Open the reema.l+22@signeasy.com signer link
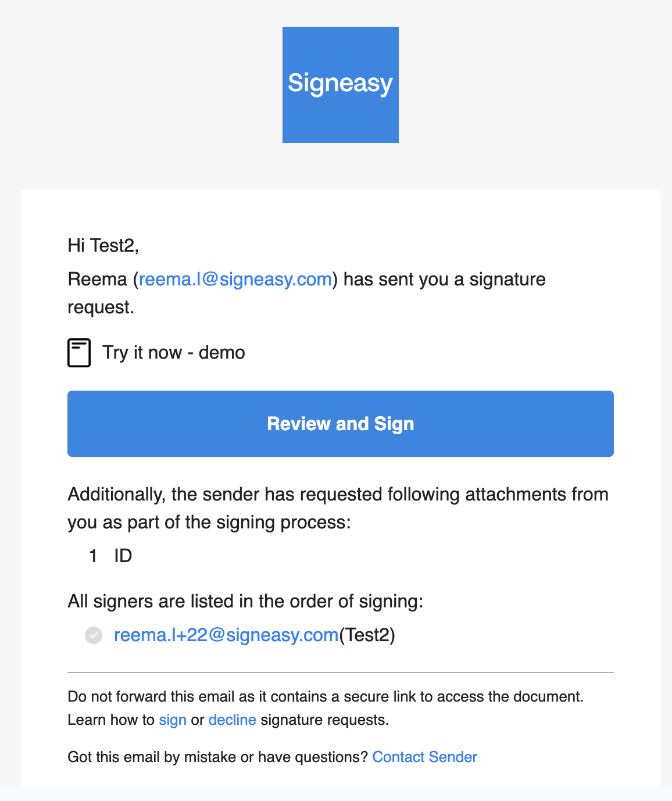Image resolution: width=672 pixels, height=801 pixels. (226, 635)
